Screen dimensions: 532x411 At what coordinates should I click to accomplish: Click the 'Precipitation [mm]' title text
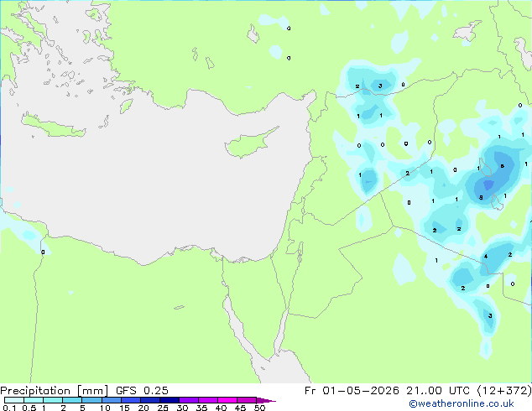click(x=55, y=391)
